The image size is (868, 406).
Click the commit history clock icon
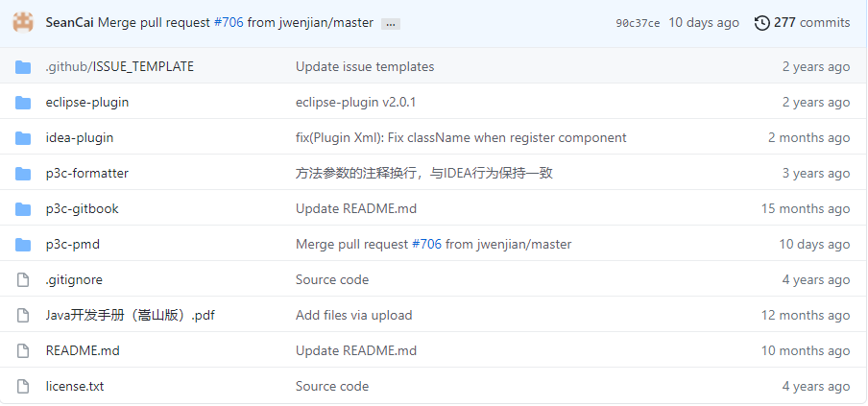click(762, 23)
